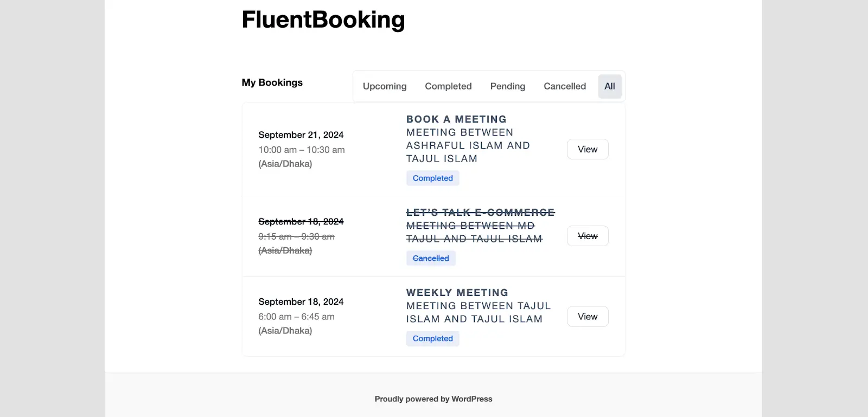The width and height of the screenshot is (868, 417).
Task: Switch to the Upcoming bookings tab
Action: pos(385,86)
